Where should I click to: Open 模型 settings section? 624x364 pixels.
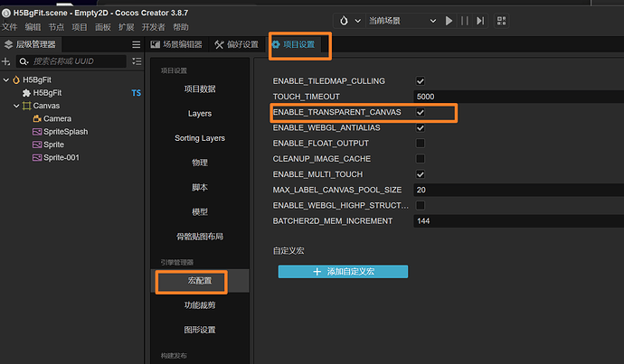200,212
